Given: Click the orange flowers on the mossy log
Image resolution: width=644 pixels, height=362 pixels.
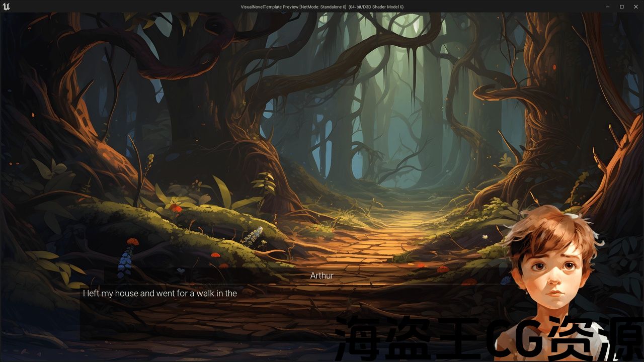Looking at the screenshot, I should pyautogui.click(x=175, y=208).
